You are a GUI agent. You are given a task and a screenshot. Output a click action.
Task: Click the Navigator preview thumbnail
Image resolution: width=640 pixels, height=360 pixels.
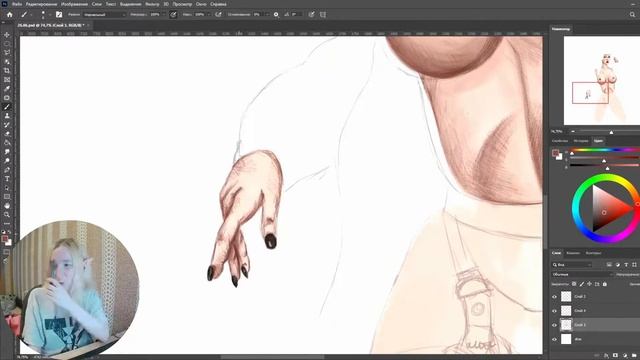pyautogui.click(x=602, y=80)
